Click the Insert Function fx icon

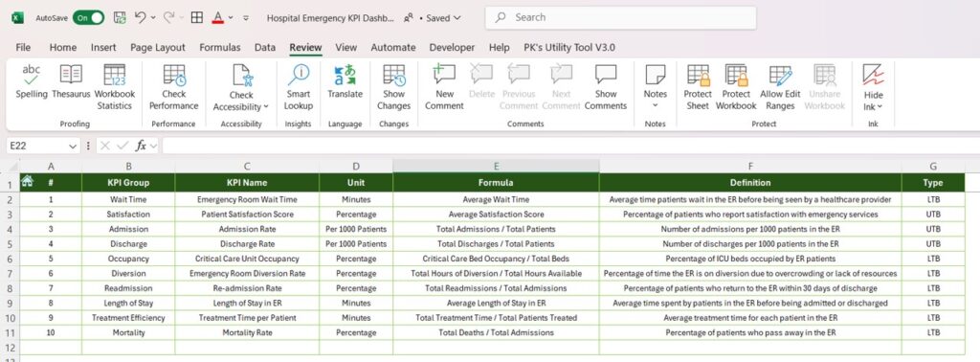point(142,146)
